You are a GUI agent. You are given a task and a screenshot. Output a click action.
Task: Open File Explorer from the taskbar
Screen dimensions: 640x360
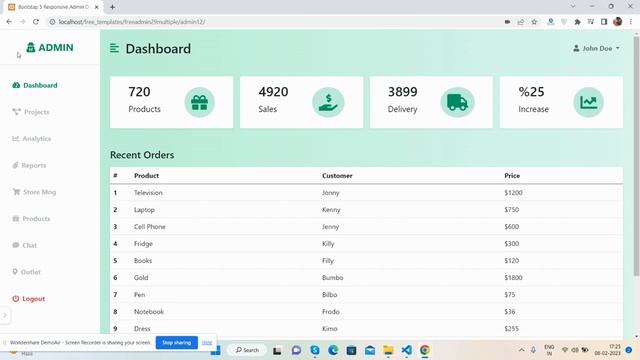point(388,350)
